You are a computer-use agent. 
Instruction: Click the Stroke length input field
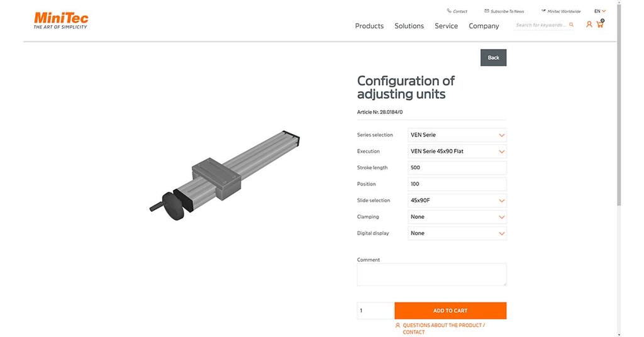457,168
